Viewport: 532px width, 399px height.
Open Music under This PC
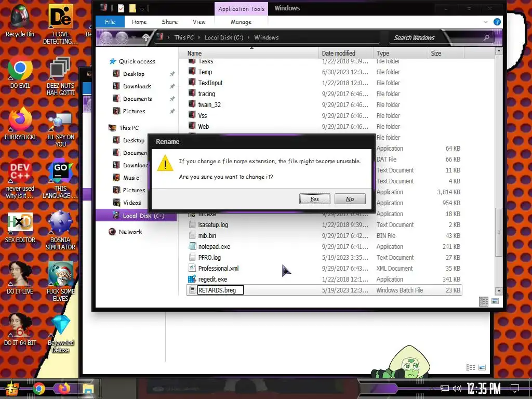pos(131,178)
